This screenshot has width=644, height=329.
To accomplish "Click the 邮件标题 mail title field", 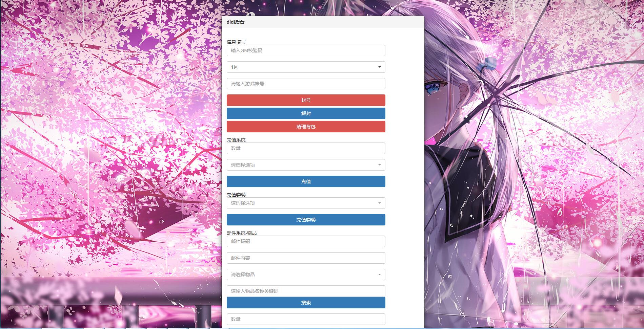I will (x=306, y=241).
